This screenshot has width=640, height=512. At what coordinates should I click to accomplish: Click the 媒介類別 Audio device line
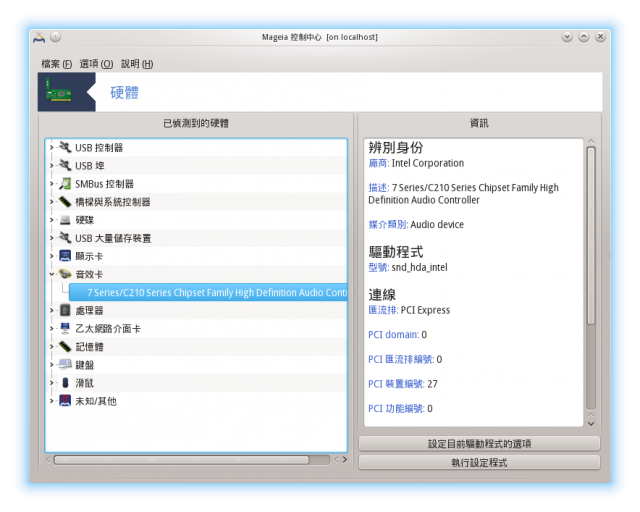416,225
